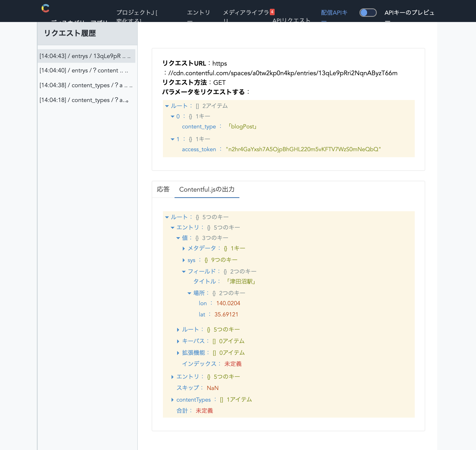Expand the sys object node
This screenshot has height=450, width=476.
pos(184,260)
